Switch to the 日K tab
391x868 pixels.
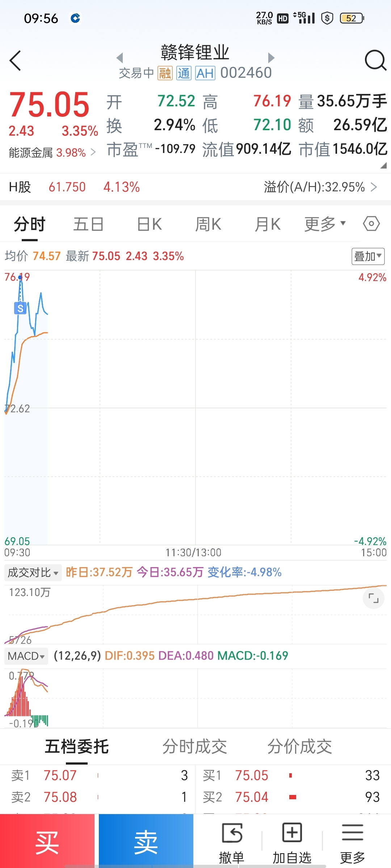coord(150,224)
